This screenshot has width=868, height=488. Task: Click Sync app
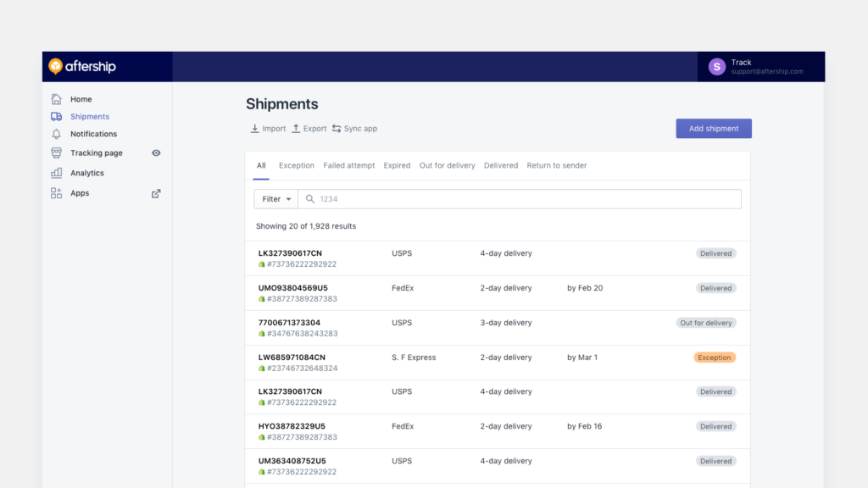pos(354,129)
